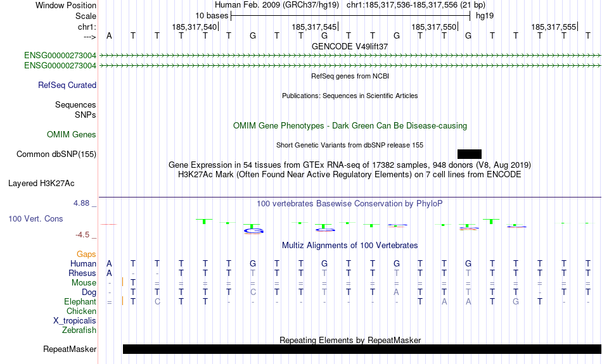Screen dimensions: 602x364
Task: Click the 'OMIM Gene Phenotypes' green title
Action: (350, 126)
